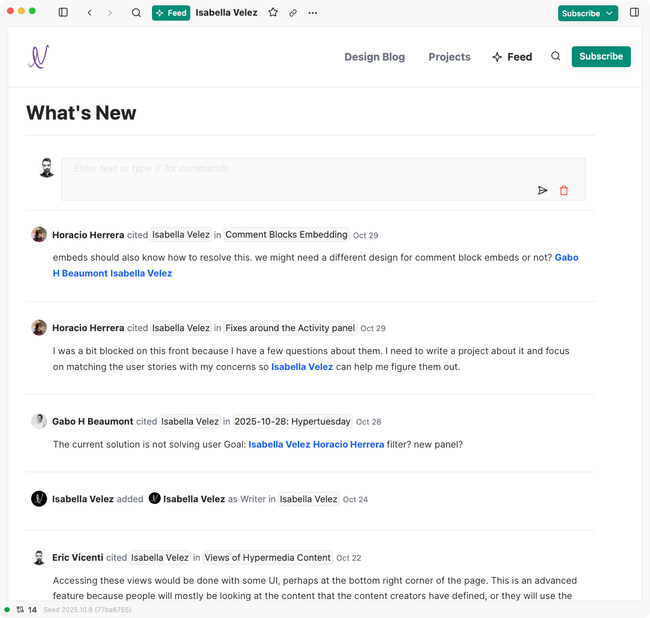
Task: Open the Design Blog nav item
Action: point(374,57)
